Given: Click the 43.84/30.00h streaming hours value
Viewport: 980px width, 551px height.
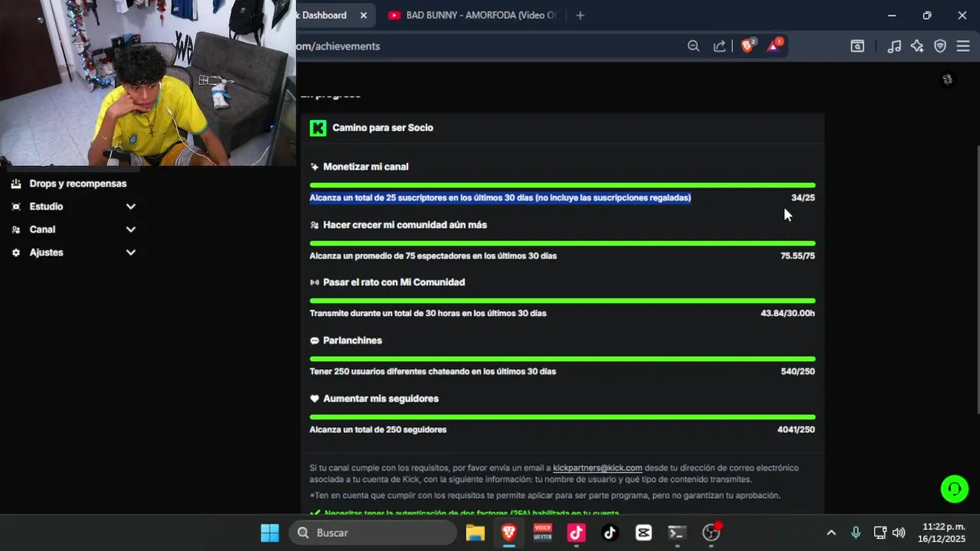Looking at the screenshot, I should click(788, 313).
